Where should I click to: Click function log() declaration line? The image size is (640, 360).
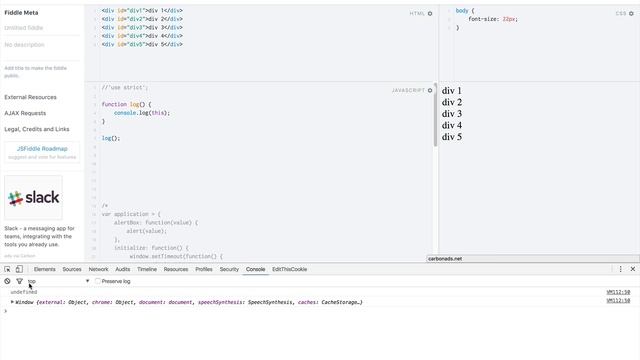click(126, 104)
